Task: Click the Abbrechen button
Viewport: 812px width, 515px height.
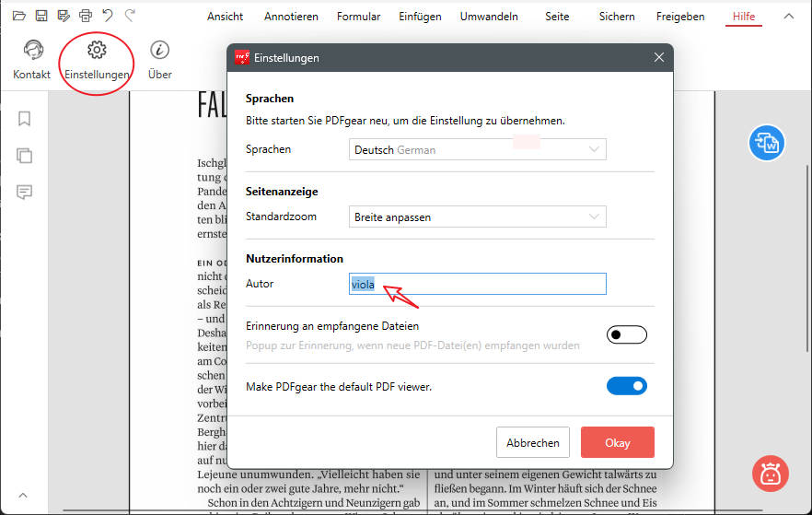Action: 533,442
